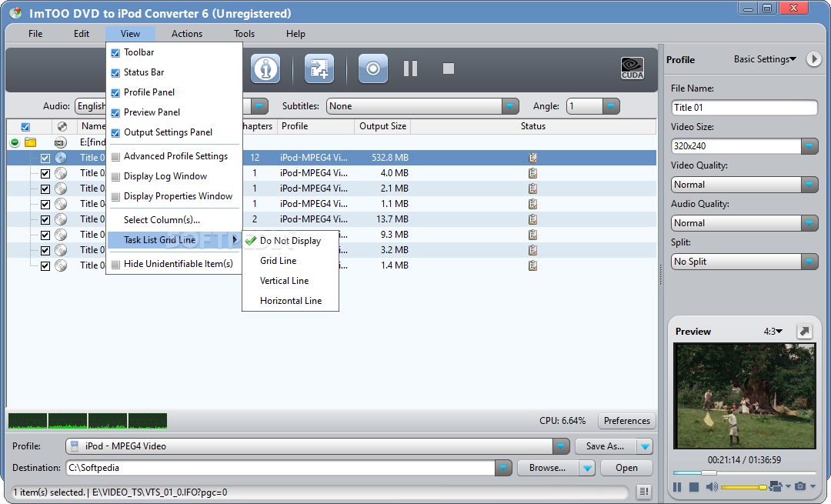Stop the preview playback
This screenshot has width=831, height=504.
694,486
